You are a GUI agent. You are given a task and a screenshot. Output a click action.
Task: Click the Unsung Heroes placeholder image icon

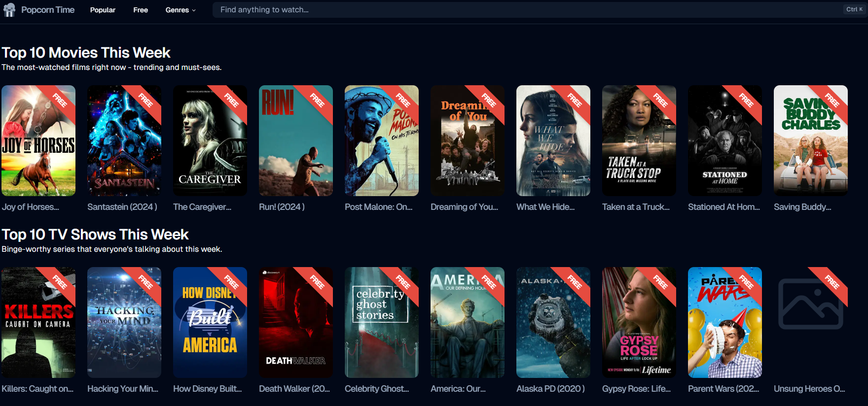tap(810, 304)
